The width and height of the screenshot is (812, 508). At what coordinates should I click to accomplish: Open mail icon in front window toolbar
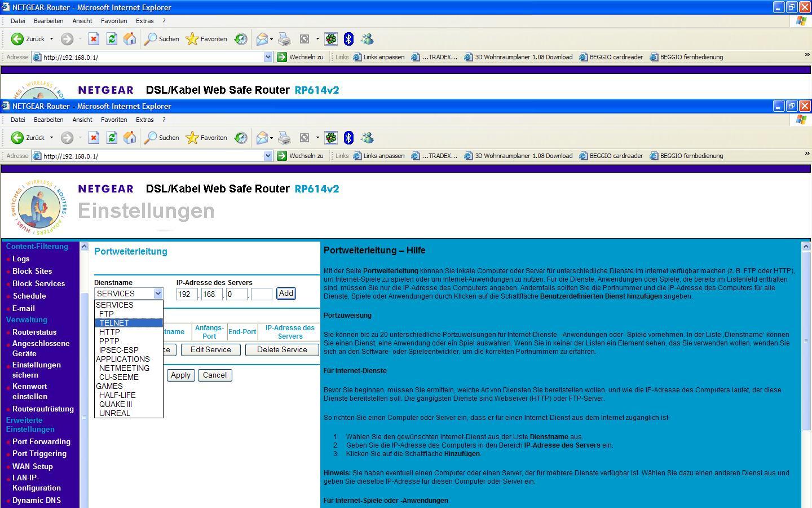coord(262,138)
